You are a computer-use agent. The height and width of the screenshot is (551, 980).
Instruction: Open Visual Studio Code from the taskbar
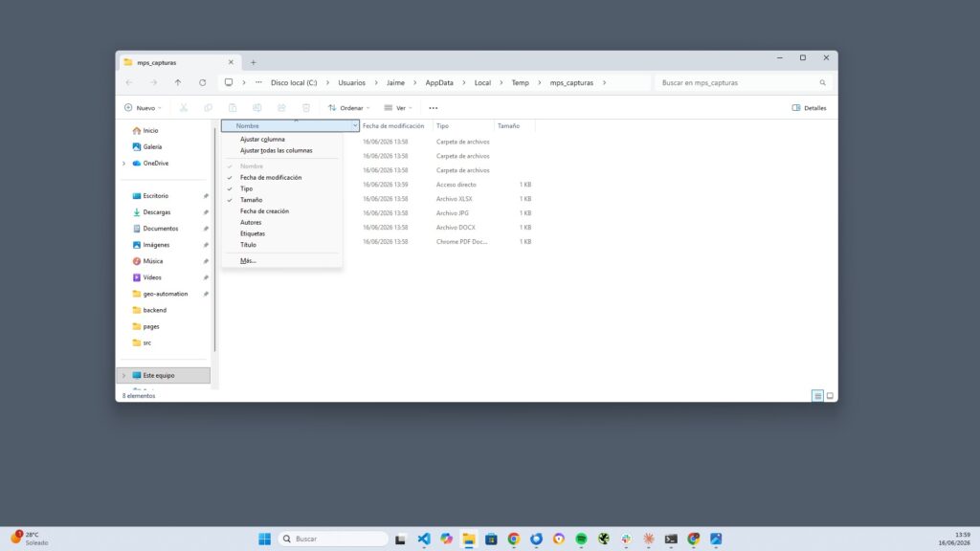424,539
